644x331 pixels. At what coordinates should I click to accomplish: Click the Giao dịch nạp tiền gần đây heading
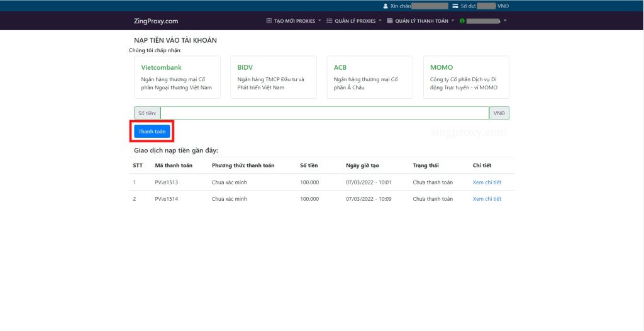tap(176, 150)
